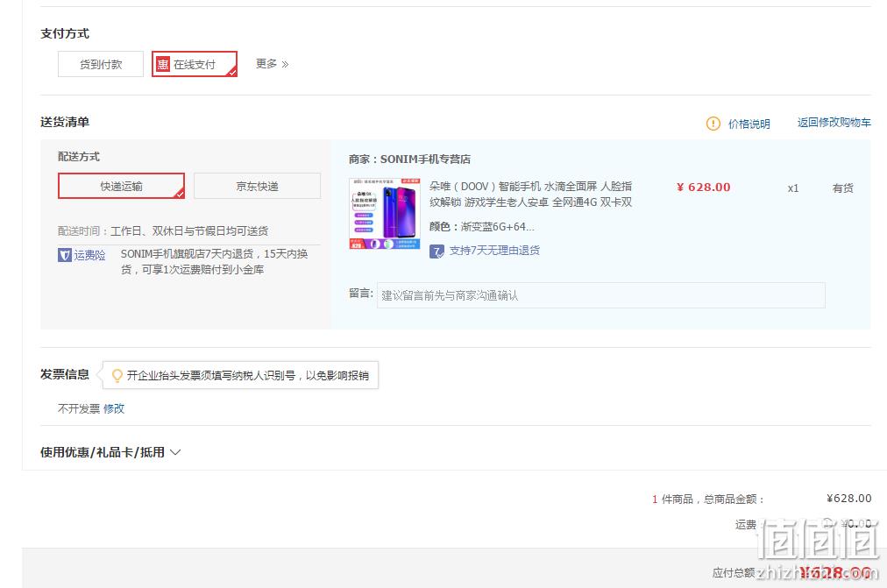Focus the 留言 message input field
This screenshot has width=887, height=588.
600,295
